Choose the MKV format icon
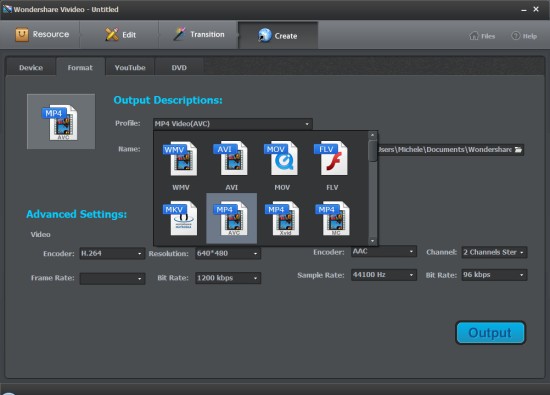This screenshot has height=395, width=550. click(181, 218)
